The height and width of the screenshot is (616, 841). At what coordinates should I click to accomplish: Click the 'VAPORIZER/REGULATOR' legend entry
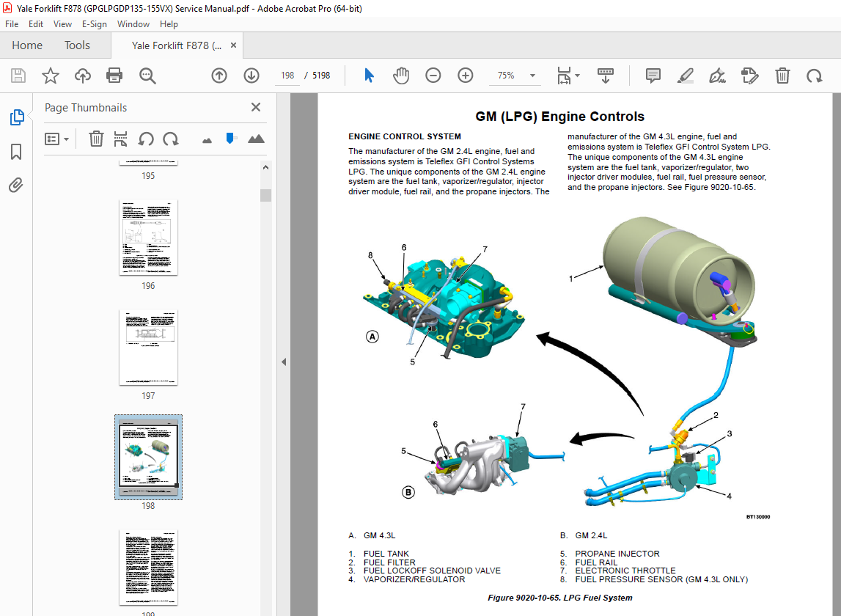click(x=414, y=579)
